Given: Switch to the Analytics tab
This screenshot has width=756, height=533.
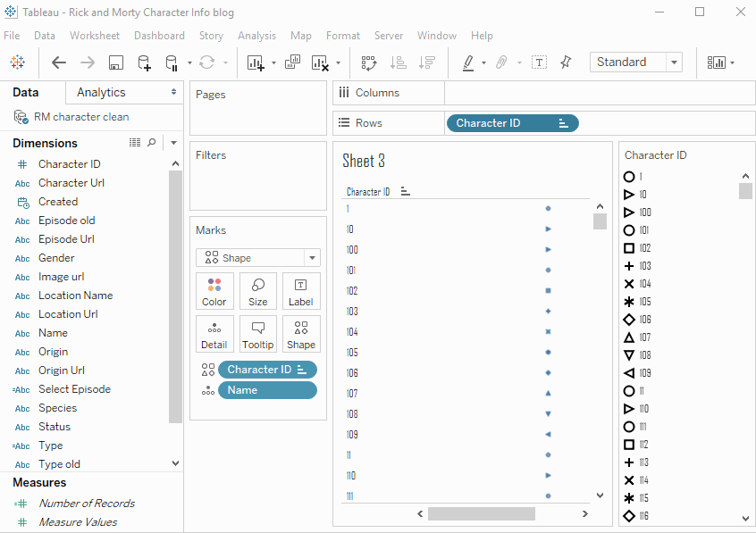Looking at the screenshot, I should [101, 93].
